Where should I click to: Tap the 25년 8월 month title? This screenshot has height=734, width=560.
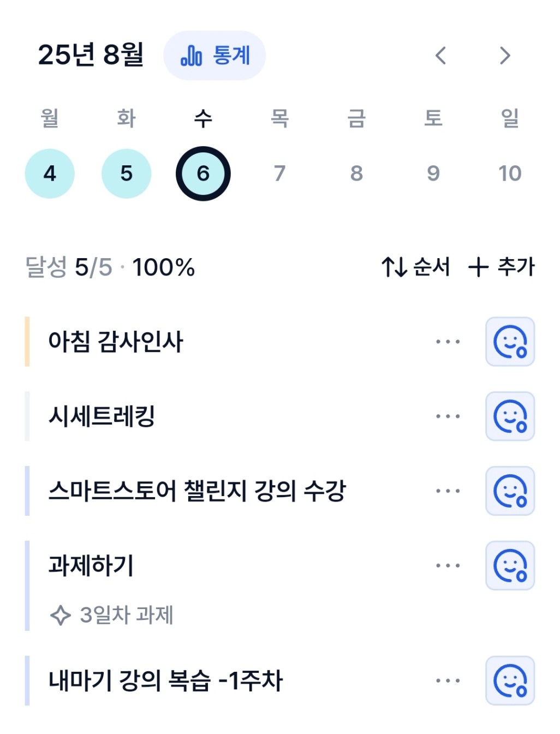pos(91,55)
